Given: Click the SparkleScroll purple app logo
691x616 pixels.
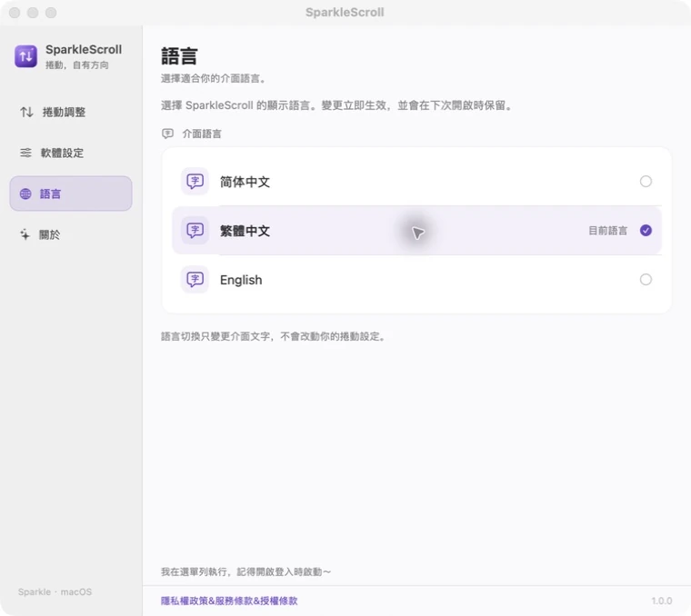Looking at the screenshot, I should point(25,56).
